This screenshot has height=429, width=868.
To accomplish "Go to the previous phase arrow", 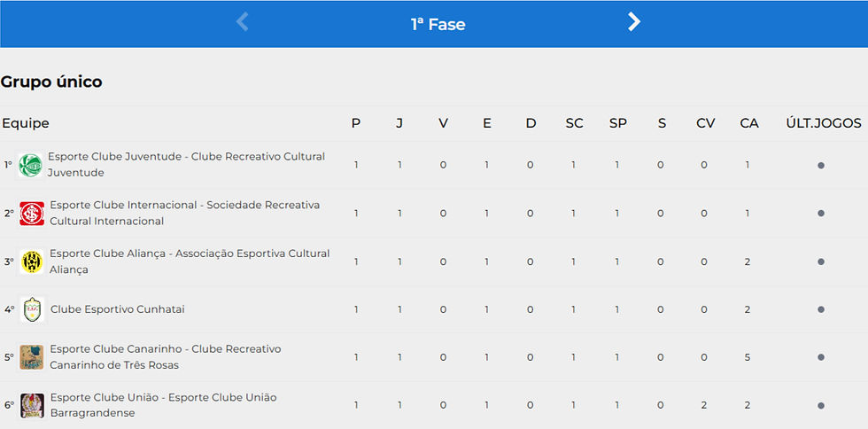I will point(243,22).
